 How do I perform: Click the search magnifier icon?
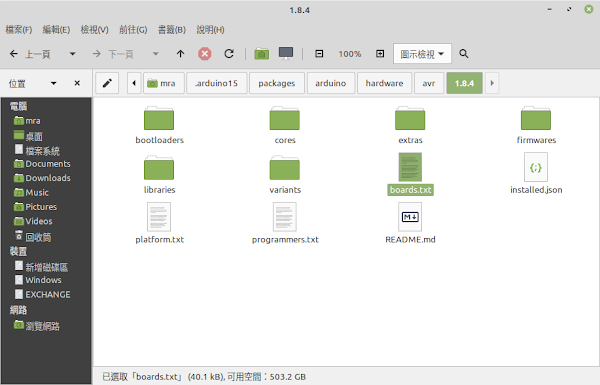[x=464, y=54]
